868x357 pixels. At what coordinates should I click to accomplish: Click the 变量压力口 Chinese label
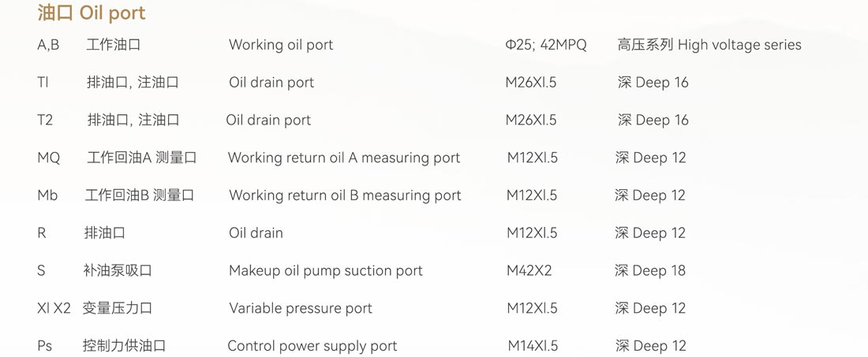point(118,308)
